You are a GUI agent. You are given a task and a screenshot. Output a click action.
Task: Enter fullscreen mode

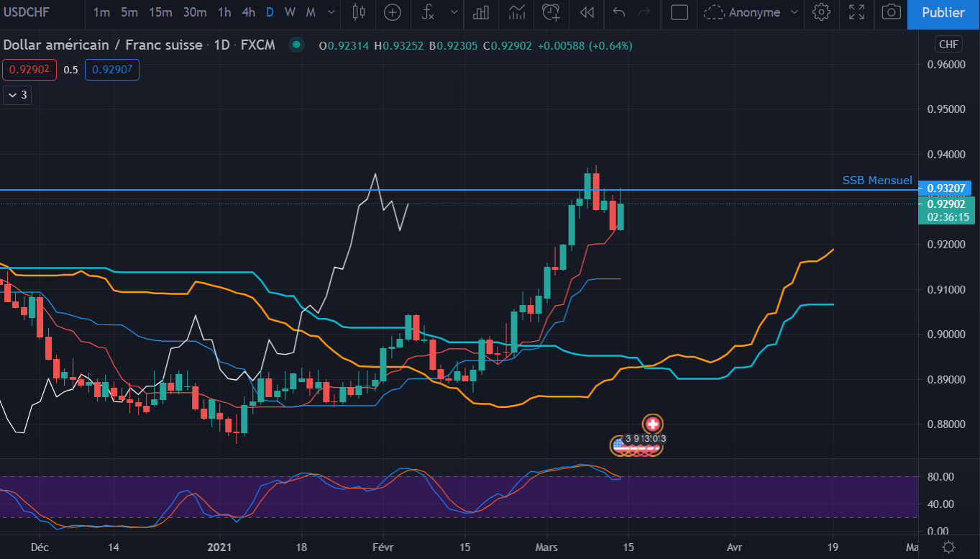[856, 12]
